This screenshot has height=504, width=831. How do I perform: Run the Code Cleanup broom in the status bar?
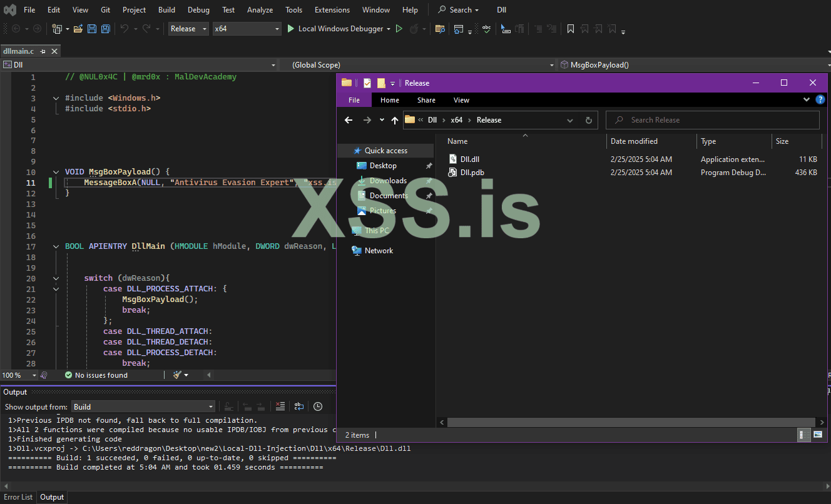(176, 375)
